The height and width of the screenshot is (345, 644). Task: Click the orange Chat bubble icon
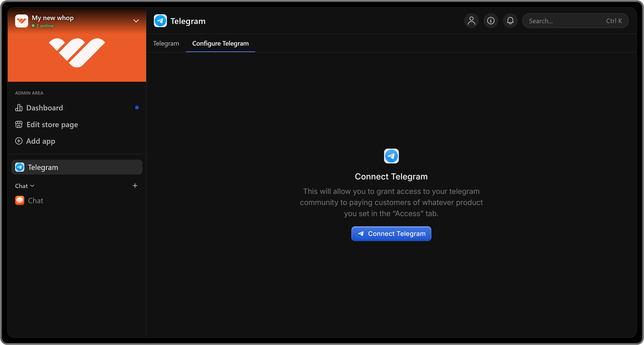[20, 201]
